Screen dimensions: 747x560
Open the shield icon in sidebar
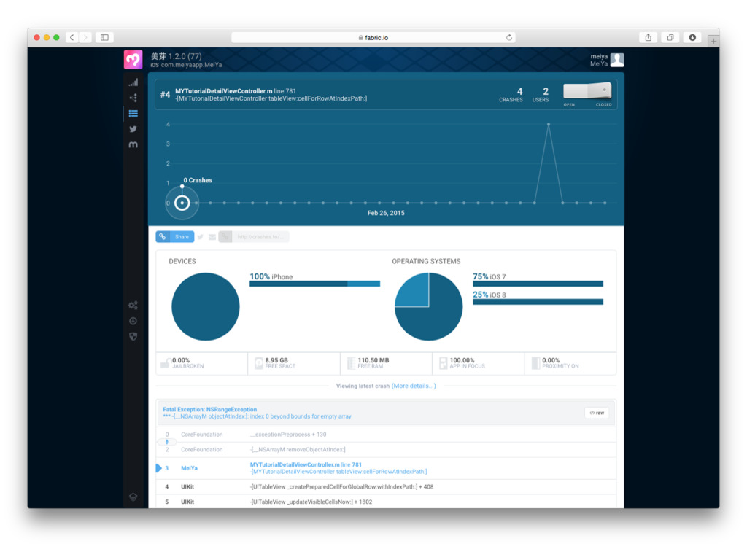[x=133, y=336]
